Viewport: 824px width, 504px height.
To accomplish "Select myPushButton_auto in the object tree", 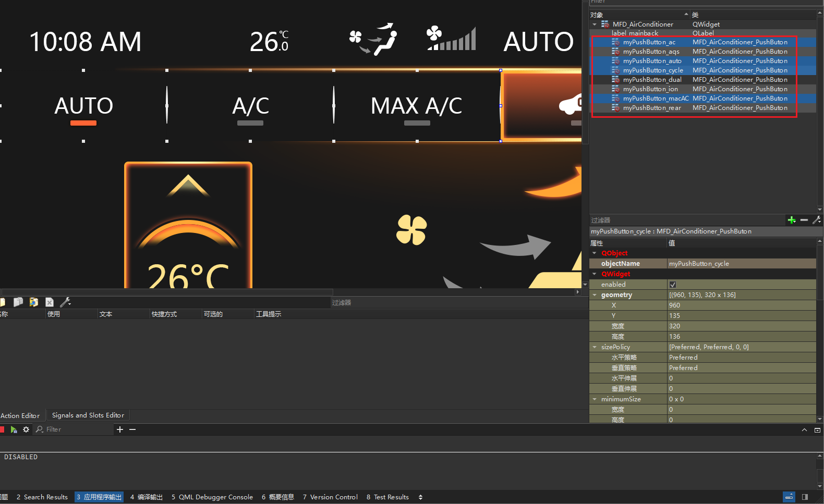I will 652,61.
